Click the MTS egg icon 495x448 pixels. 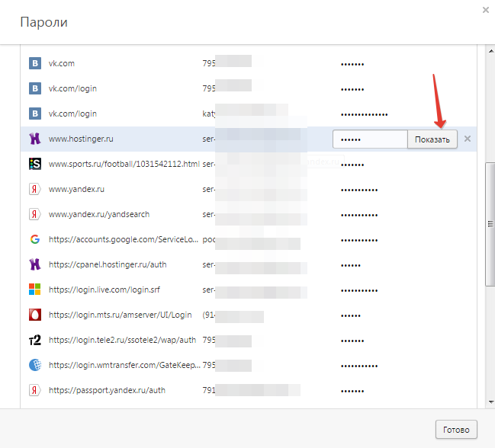[35, 315]
